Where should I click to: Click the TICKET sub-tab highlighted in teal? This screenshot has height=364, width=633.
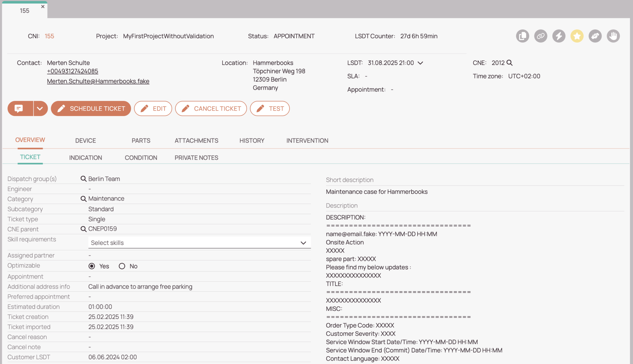point(30,157)
